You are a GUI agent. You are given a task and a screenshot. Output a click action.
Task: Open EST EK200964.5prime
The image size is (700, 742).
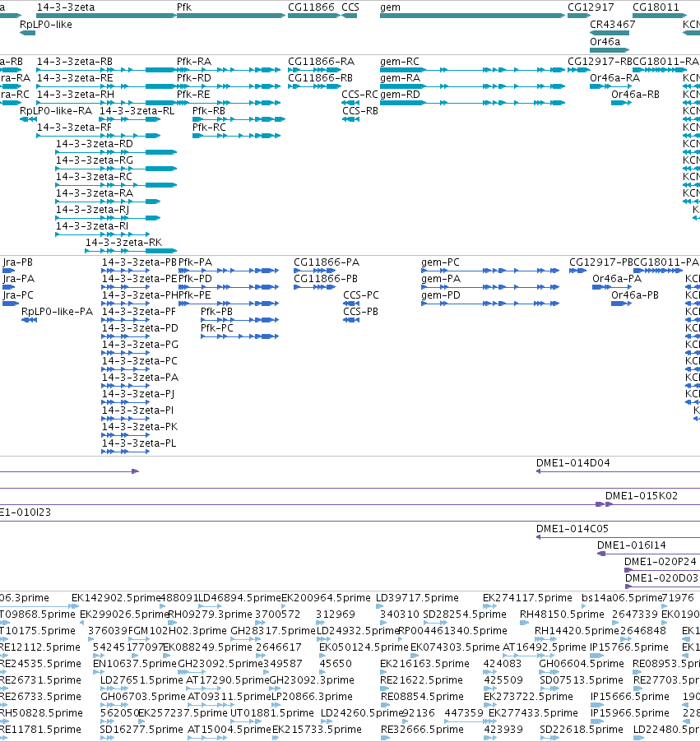click(x=326, y=598)
